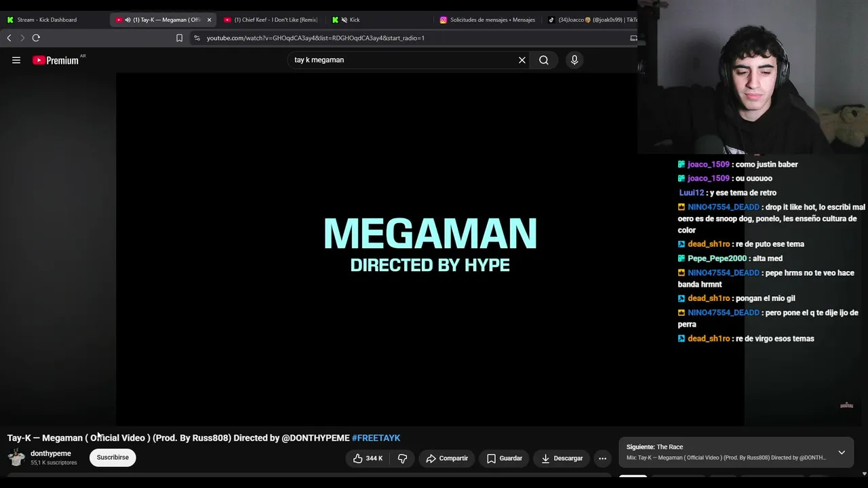868x488 pixels.
Task: Bookmark this page from the address bar
Action: click(179, 38)
